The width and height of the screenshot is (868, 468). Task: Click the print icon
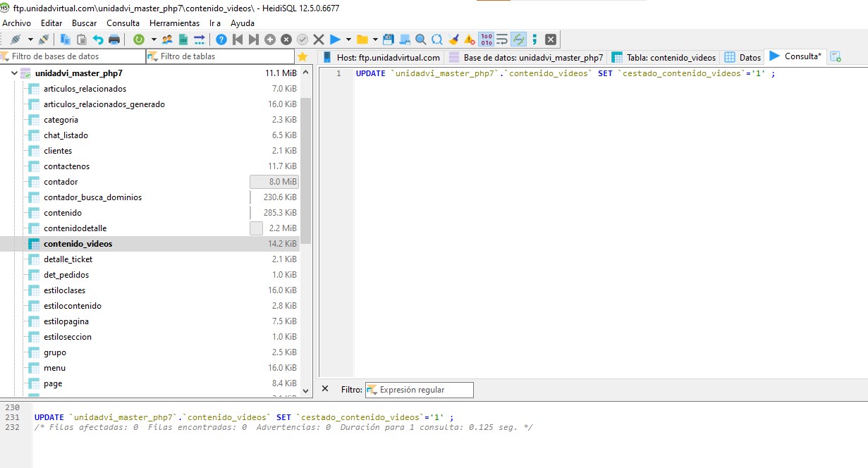(x=114, y=39)
